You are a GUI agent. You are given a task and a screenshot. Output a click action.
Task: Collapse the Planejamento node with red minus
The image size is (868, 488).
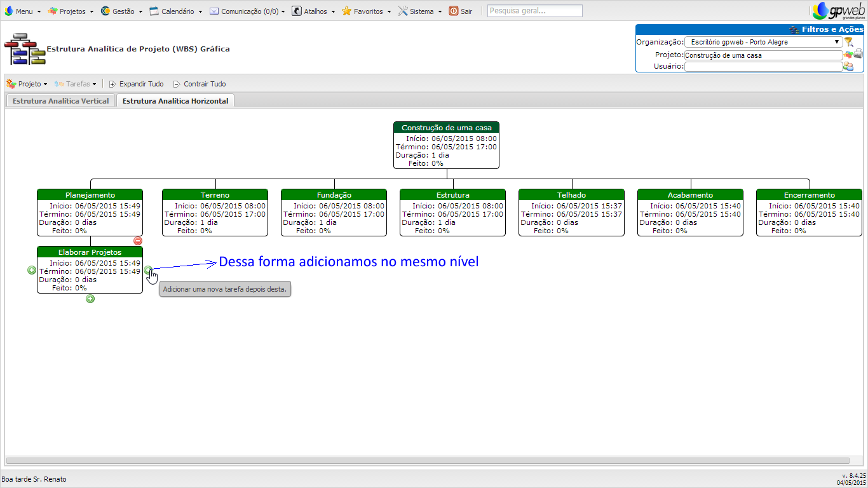point(138,241)
